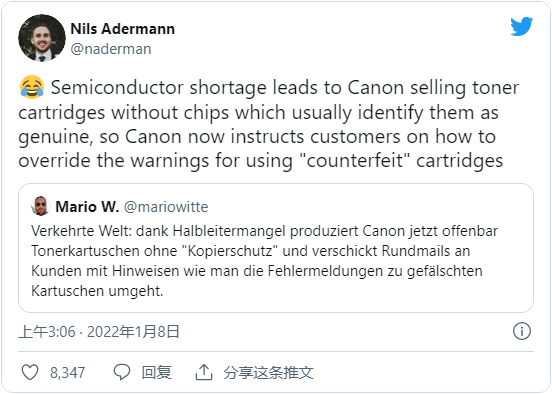552x394 pixels.
Task: Click Mario W.'s small avatar
Action: pos(40,206)
